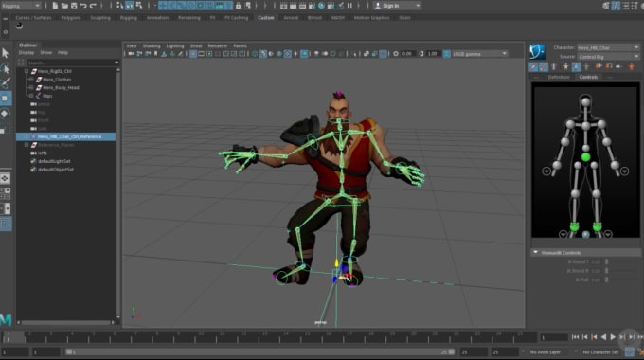Viewport: 644px width, 360px height.
Task: Open the viewport Shading menu
Action: (152, 46)
